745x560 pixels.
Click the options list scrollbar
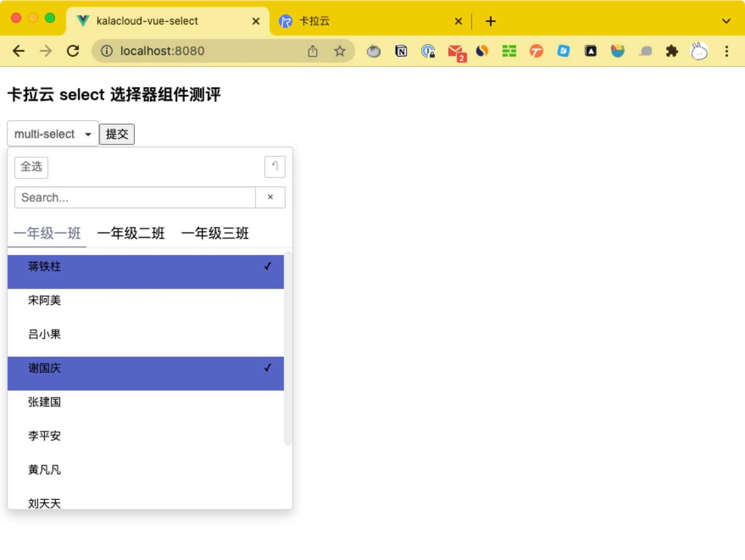click(288, 348)
